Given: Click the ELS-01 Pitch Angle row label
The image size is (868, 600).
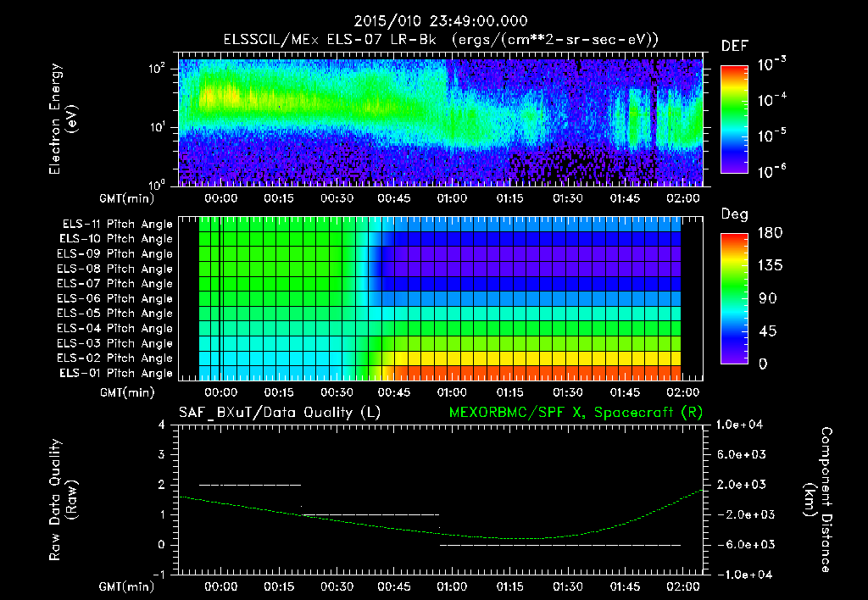Looking at the screenshot, I should point(116,373).
